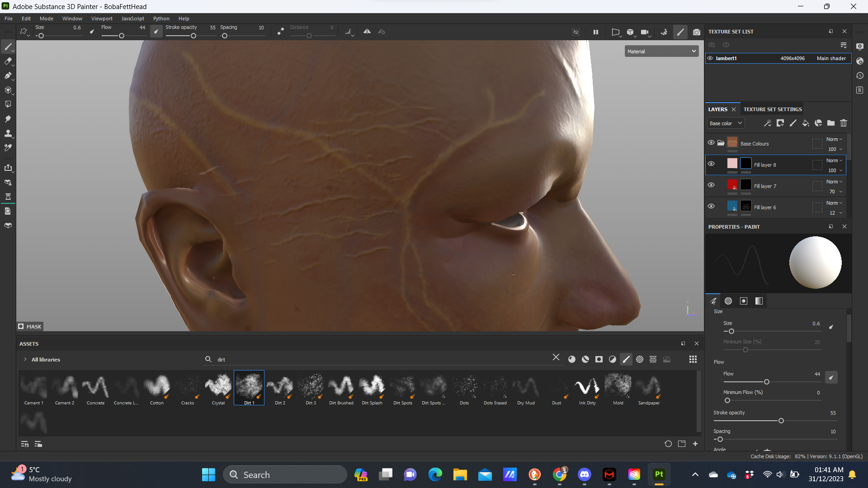Image resolution: width=868 pixels, height=488 pixels.
Task: Open blend mode dropdown for Fill layer 7
Action: [834, 182]
